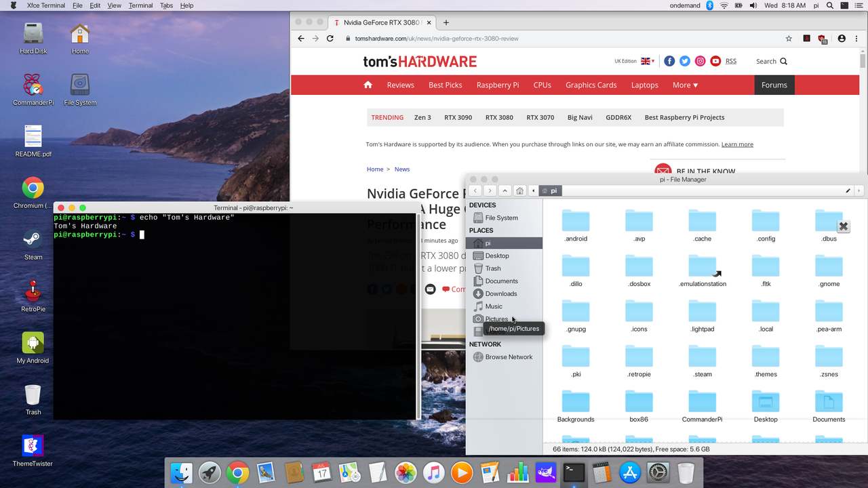Open the ThemeTwister desktop icon
The width and height of the screenshot is (868, 488).
[33, 451]
